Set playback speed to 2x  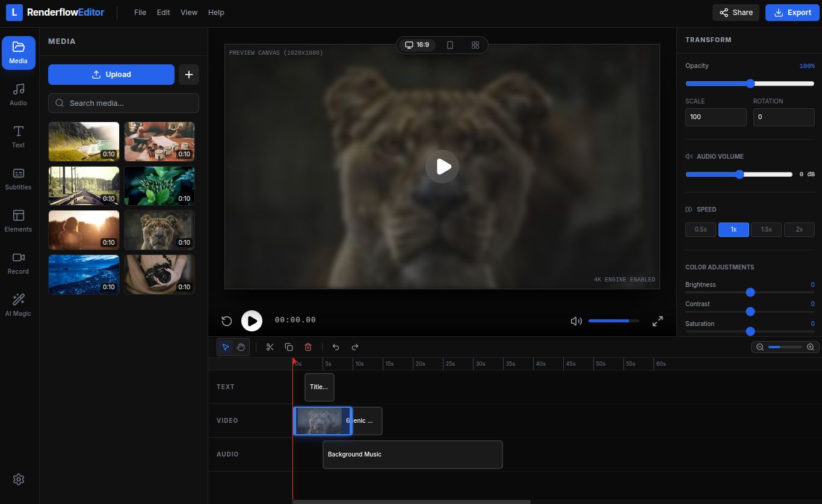coord(799,229)
